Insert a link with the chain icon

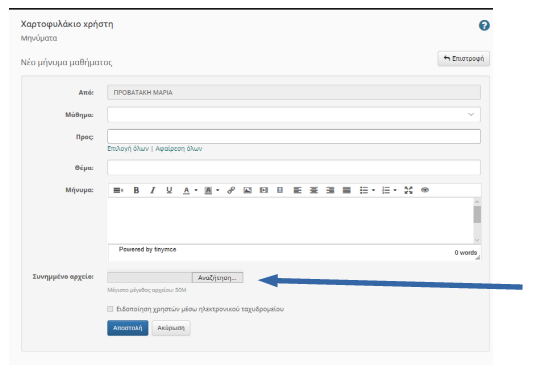coord(231,190)
